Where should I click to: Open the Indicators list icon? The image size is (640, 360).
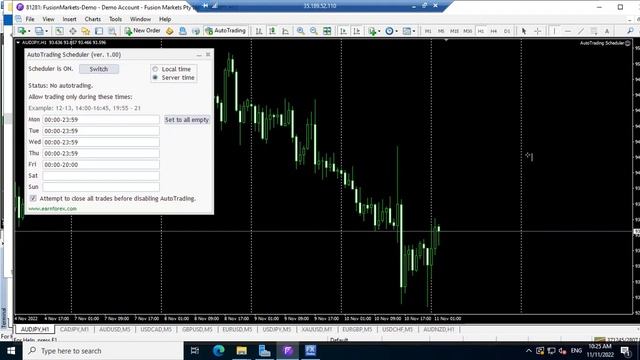pos(372,31)
